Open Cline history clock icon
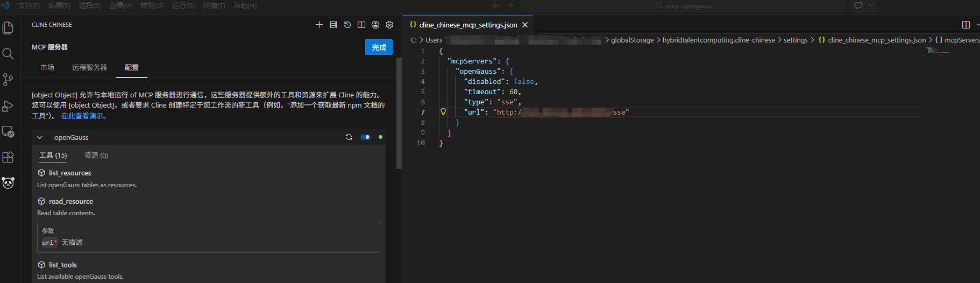This screenshot has height=283, width=980. [x=347, y=25]
